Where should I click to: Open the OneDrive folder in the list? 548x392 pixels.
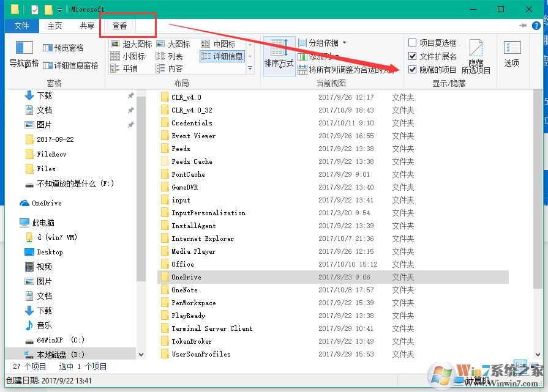pyautogui.click(x=187, y=276)
